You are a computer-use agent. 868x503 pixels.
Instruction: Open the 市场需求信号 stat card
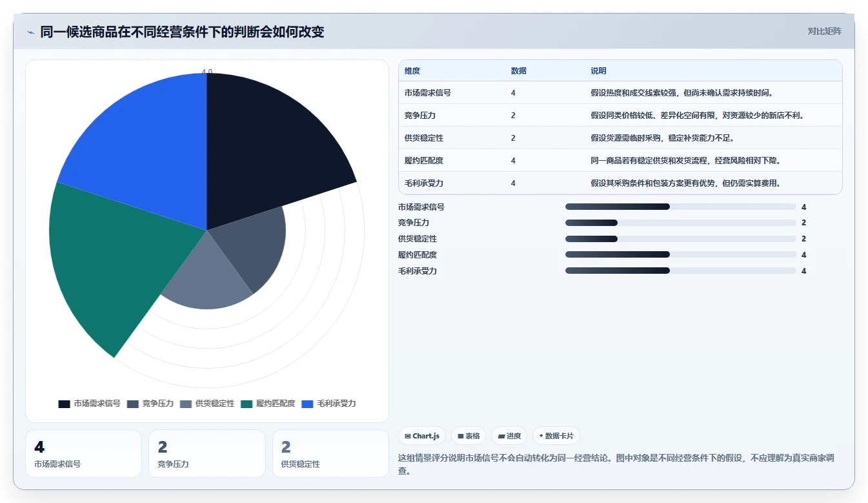83,453
